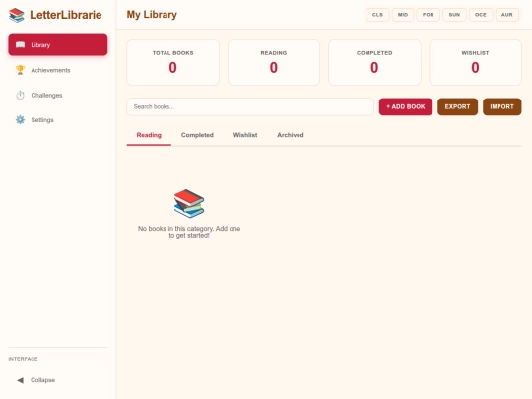Click the 'No books in this category' message
The height and width of the screenshot is (399, 532).
tap(189, 233)
